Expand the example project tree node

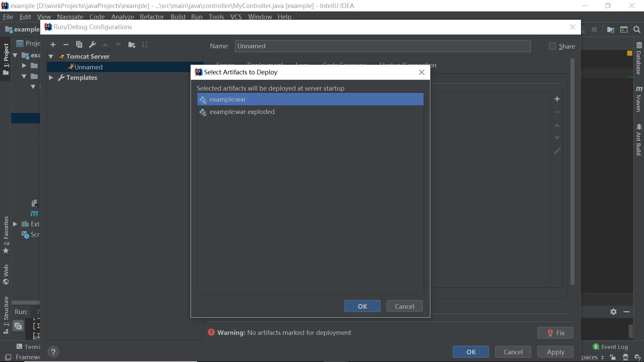click(x=15, y=54)
